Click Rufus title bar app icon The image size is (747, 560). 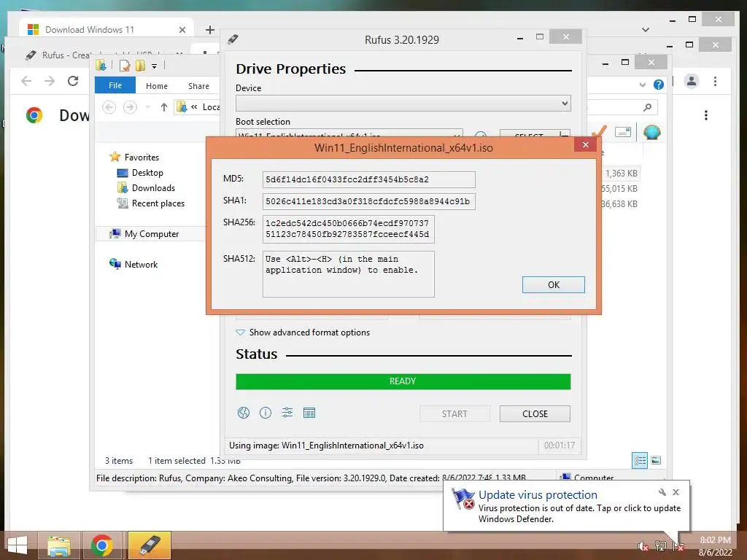[233, 39]
